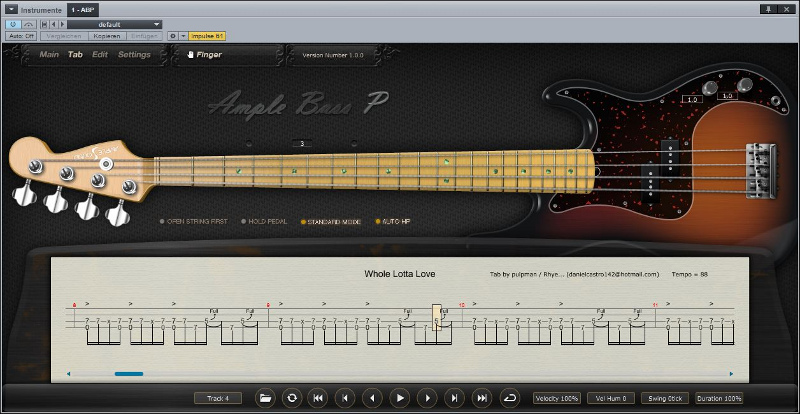Click the Instrumente label
The width and height of the screenshot is (800, 414).
coord(41,10)
